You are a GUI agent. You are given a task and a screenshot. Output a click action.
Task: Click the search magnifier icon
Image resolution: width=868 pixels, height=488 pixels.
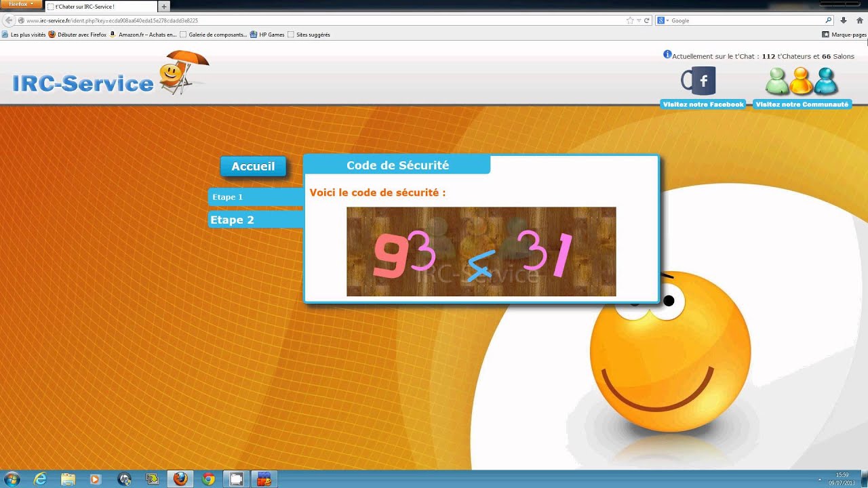(x=829, y=20)
